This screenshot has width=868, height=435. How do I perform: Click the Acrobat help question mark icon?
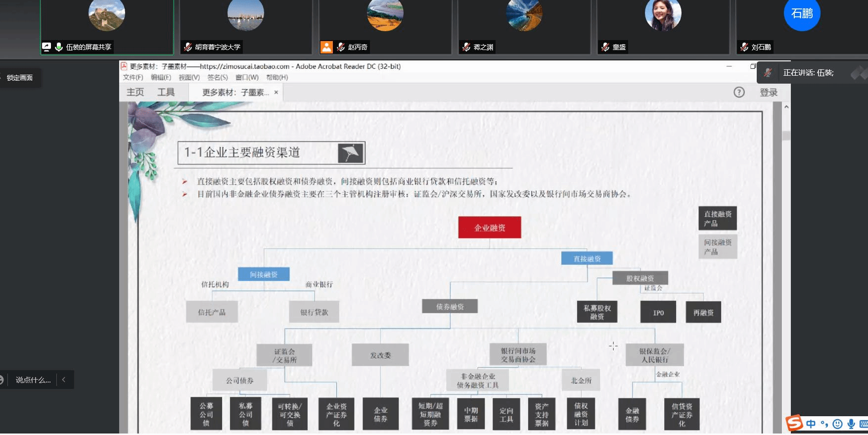click(739, 92)
